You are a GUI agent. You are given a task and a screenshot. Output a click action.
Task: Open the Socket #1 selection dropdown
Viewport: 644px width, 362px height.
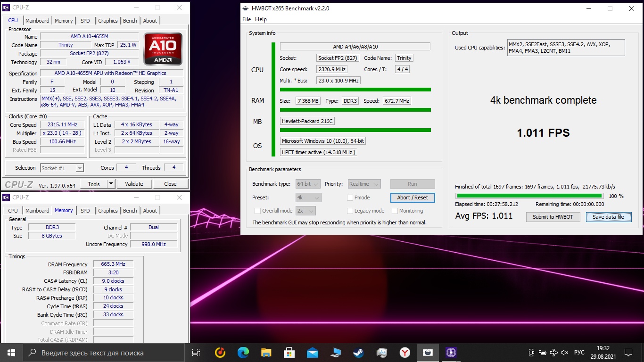click(62, 168)
